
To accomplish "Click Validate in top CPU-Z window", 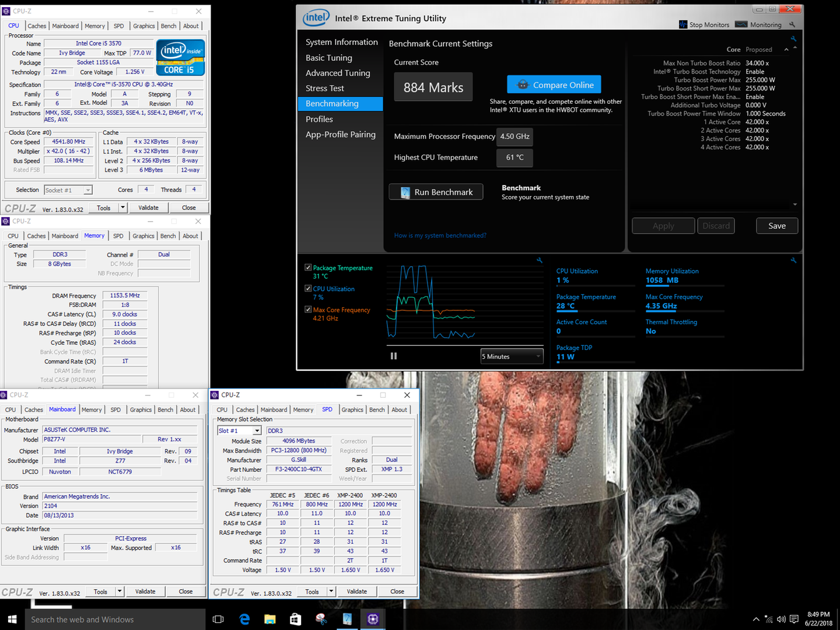I will [148, 208].
